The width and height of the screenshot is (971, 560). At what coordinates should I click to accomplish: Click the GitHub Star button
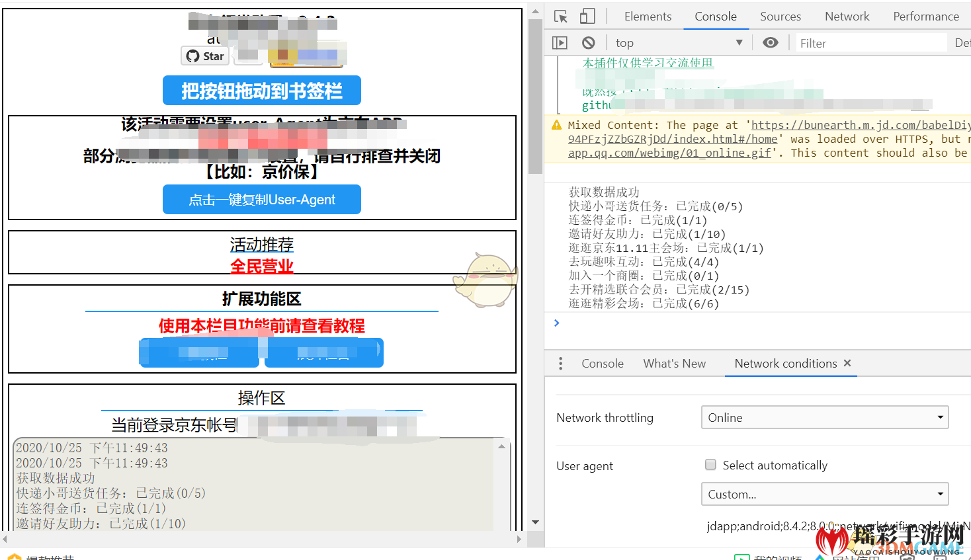pos(205,56)
